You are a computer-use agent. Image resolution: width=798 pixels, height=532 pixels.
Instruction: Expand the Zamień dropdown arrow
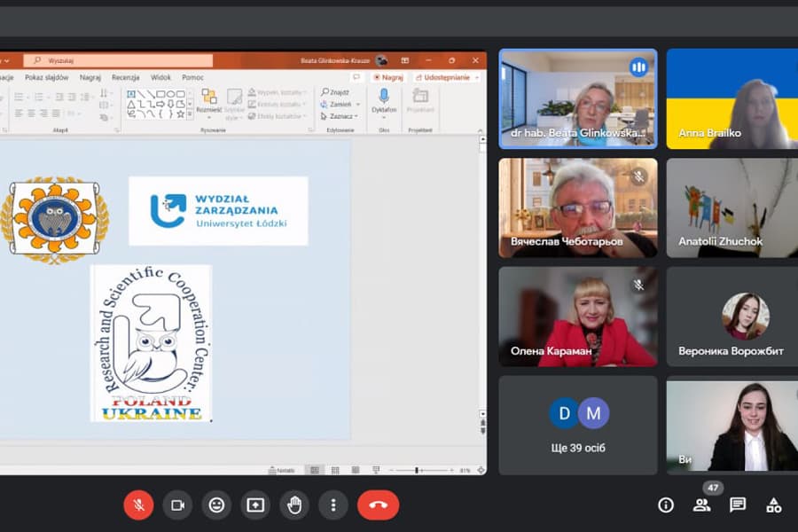(x=356, y=104)
